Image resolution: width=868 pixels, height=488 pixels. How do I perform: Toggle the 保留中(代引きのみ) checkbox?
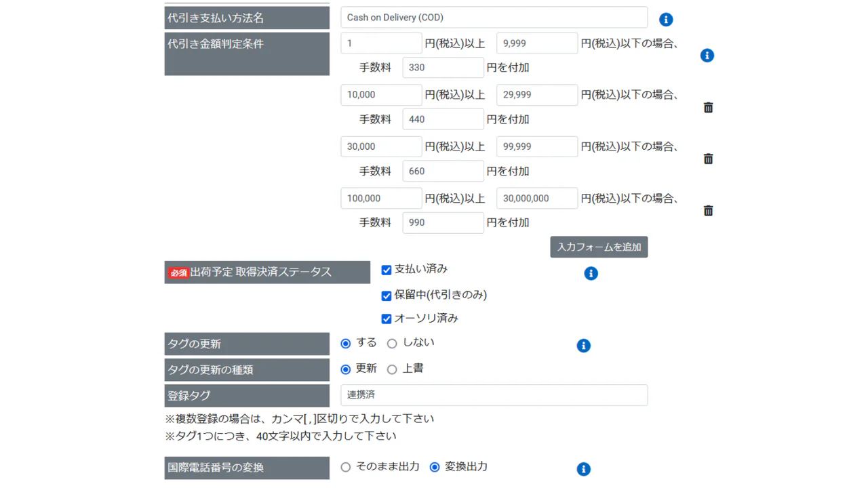(x=387, y=296)
